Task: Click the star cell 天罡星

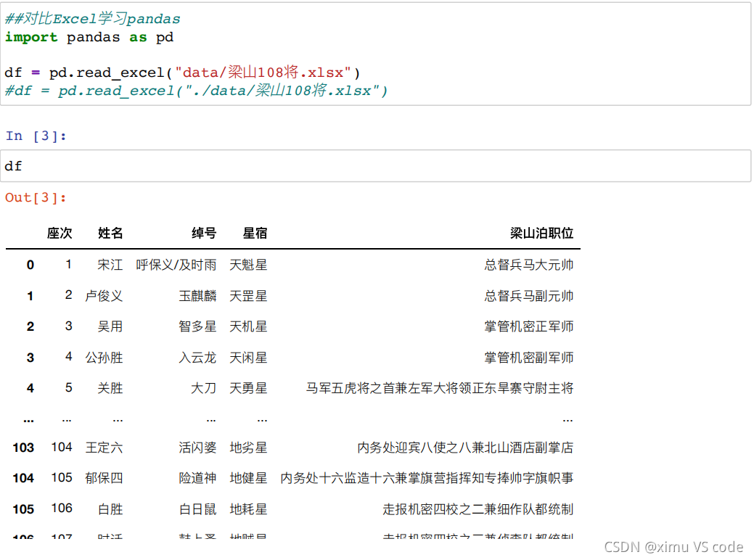Action: 248,296
